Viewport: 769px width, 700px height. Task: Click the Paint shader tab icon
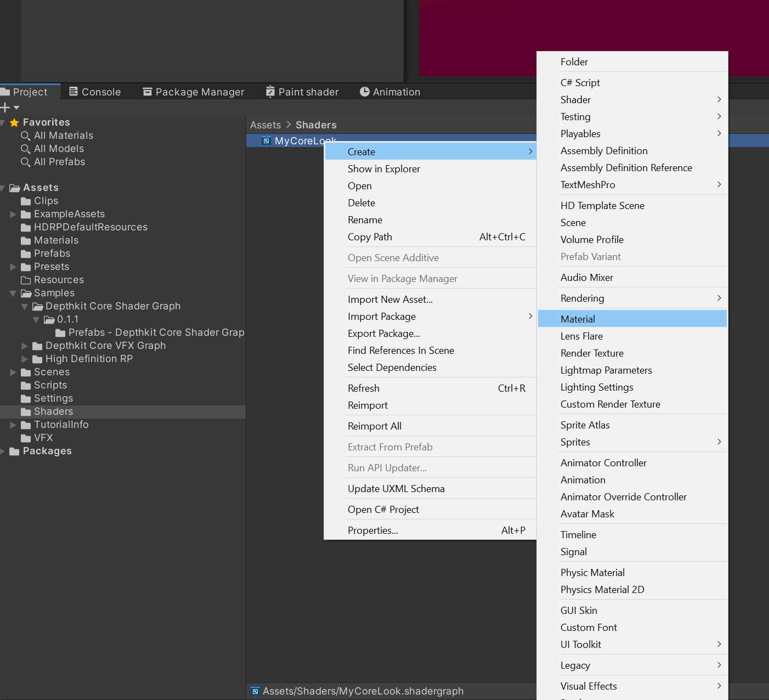(270, 92)
